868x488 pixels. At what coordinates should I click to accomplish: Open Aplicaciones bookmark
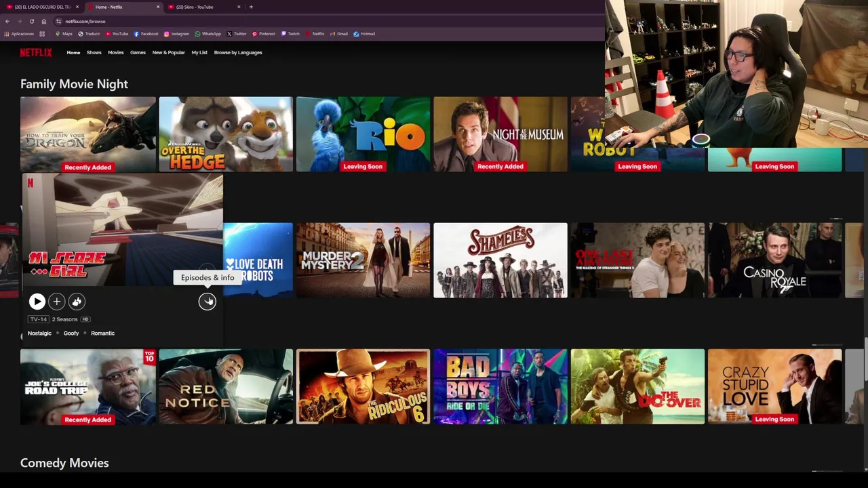click(x=19, y=34)
